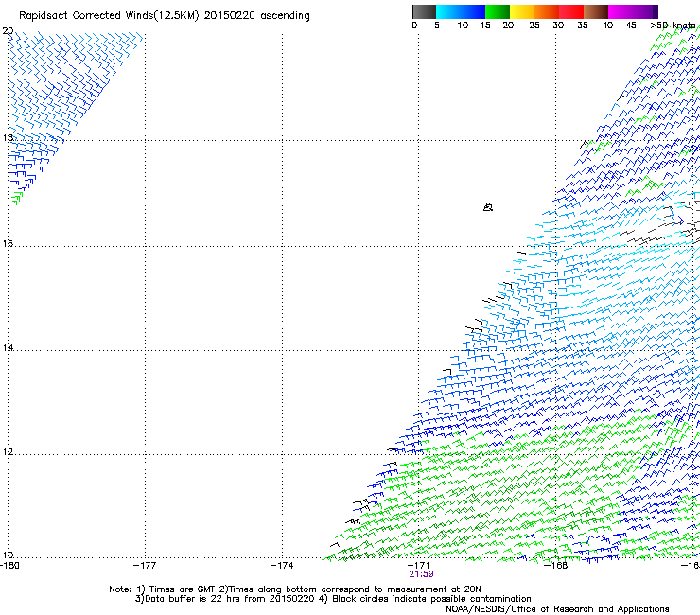Click the small black island outline marker
700x615 pixels.
point(488,207)
